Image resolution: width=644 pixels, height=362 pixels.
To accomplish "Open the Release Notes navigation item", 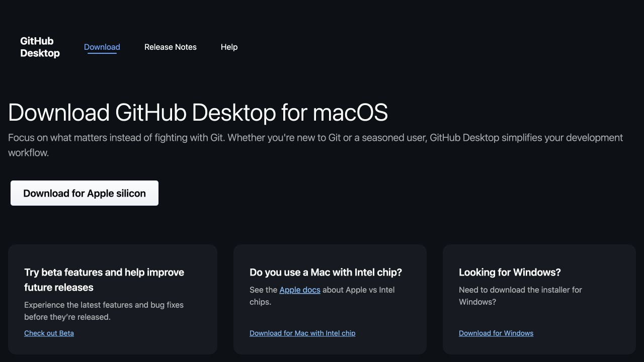I will pos(171,47).
